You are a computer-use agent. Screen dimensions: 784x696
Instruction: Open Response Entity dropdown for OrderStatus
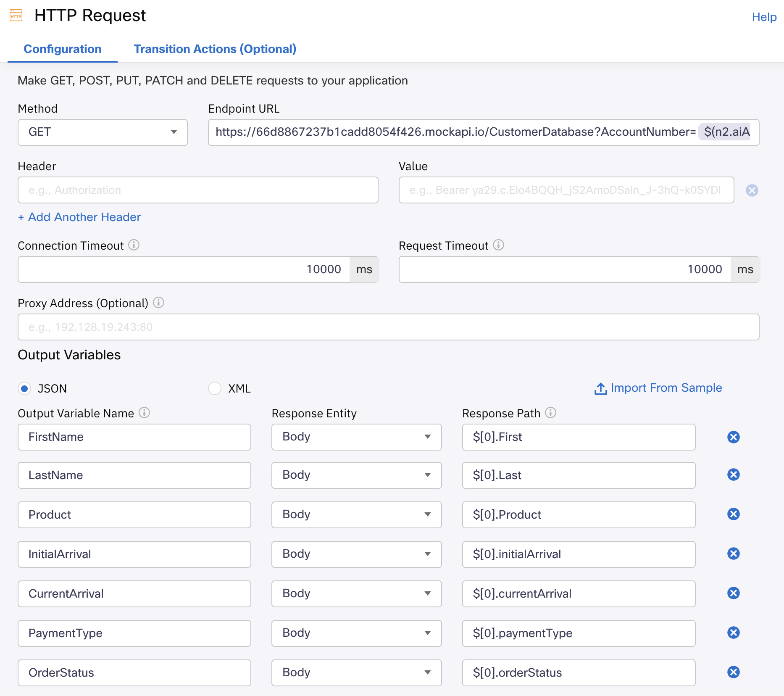[357, 673]
